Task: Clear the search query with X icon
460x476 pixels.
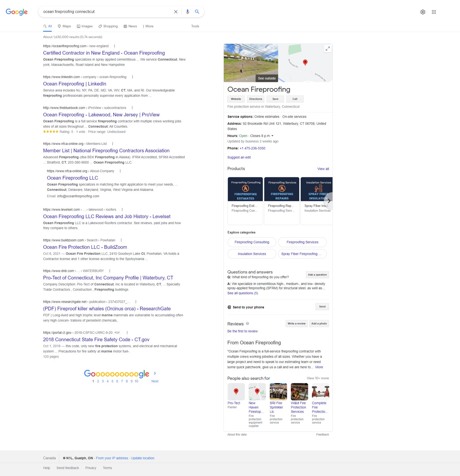Action: 176,12
